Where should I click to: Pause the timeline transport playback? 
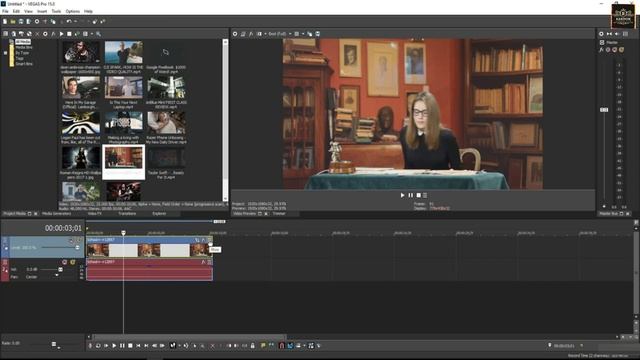[122, 346]
